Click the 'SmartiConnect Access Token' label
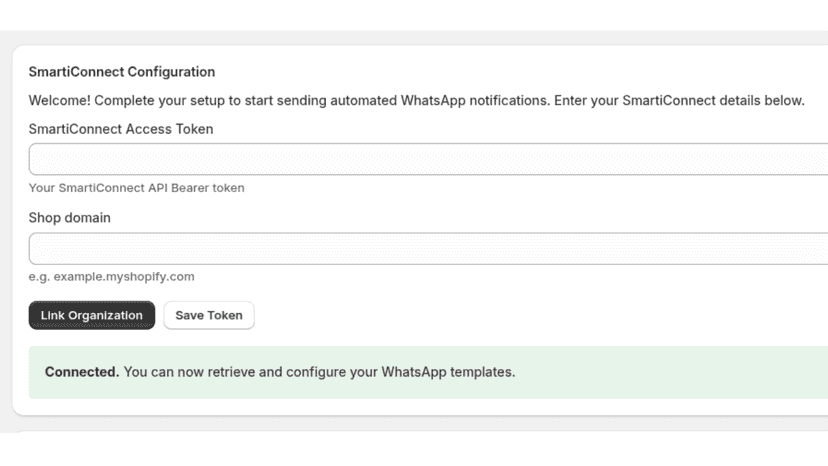Image resolution: width=828 pixels, height=466 pixels. click(x=121, y=129)
